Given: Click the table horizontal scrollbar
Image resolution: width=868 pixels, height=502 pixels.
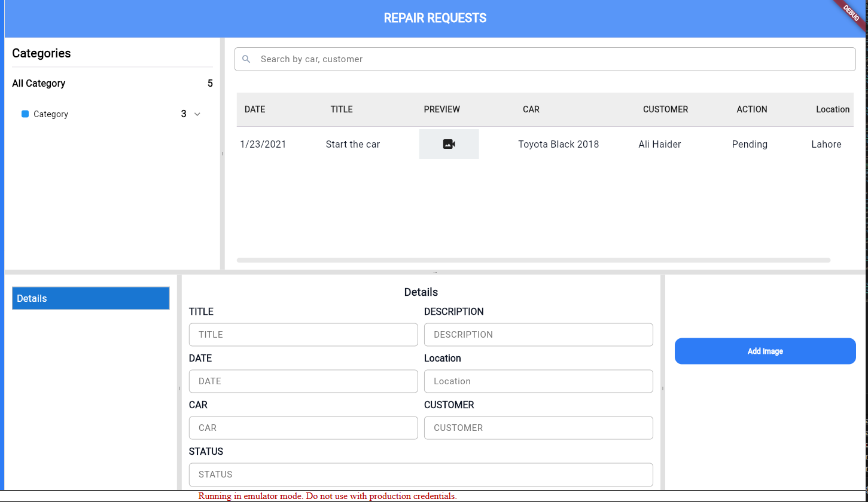Looking at the screenshot, I should tap(533, 260).
